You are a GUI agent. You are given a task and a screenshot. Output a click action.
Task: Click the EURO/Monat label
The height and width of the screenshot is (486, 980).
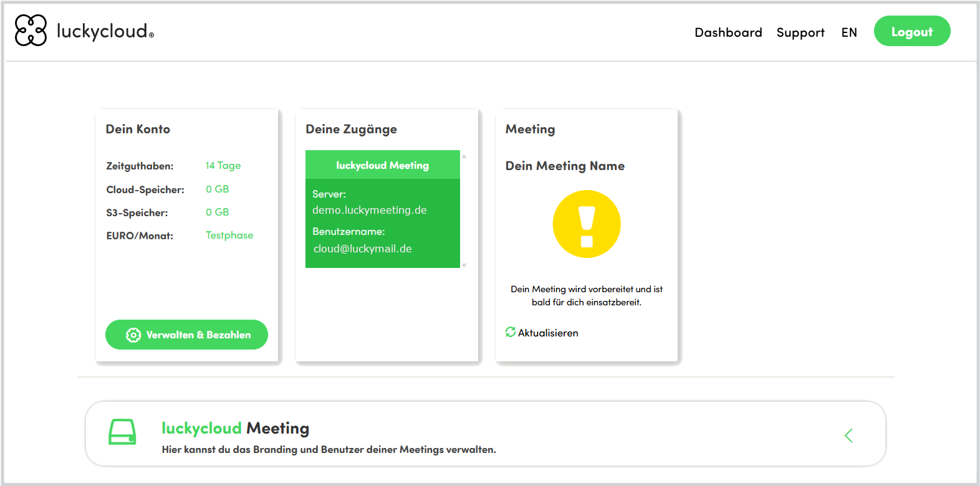140,236
